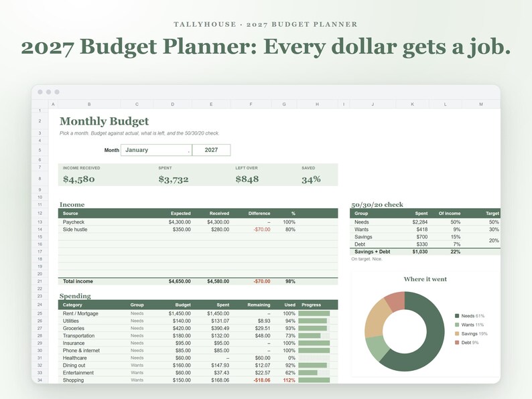Select the Utilities category cell
This screenshot has height=399, width=532.
pyautogui.click(x=70, y=321)
